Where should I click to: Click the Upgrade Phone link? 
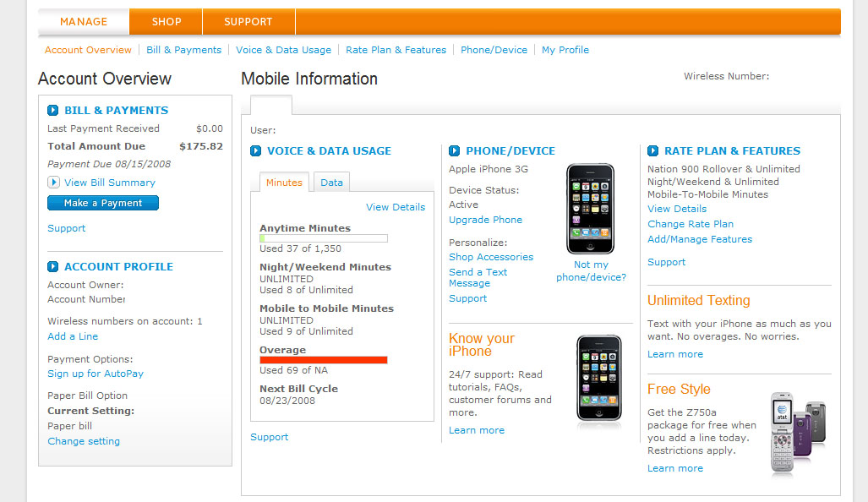pyautogui.click(x=485, y=220)
